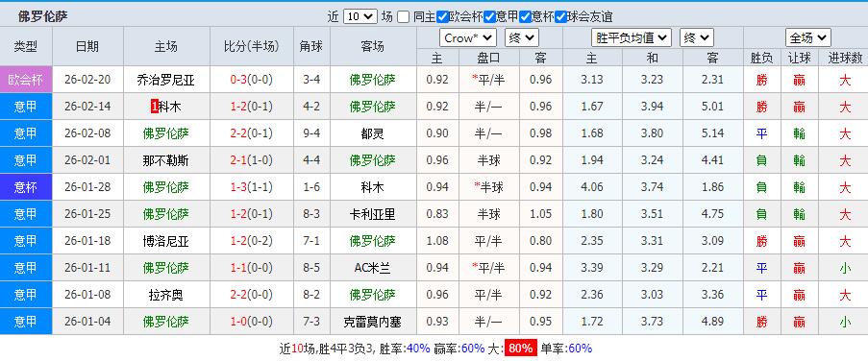Click the 40% win rate value

[418, 349]
